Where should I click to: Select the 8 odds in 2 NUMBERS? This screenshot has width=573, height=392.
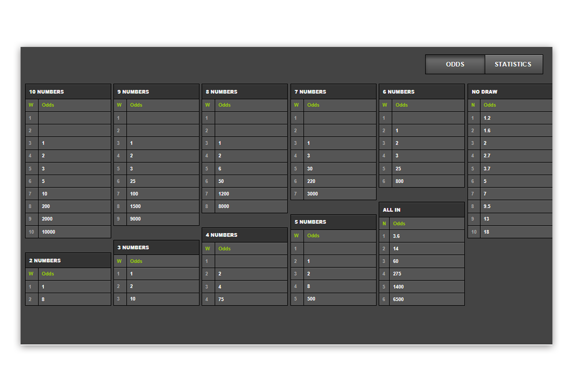[74, 300]
